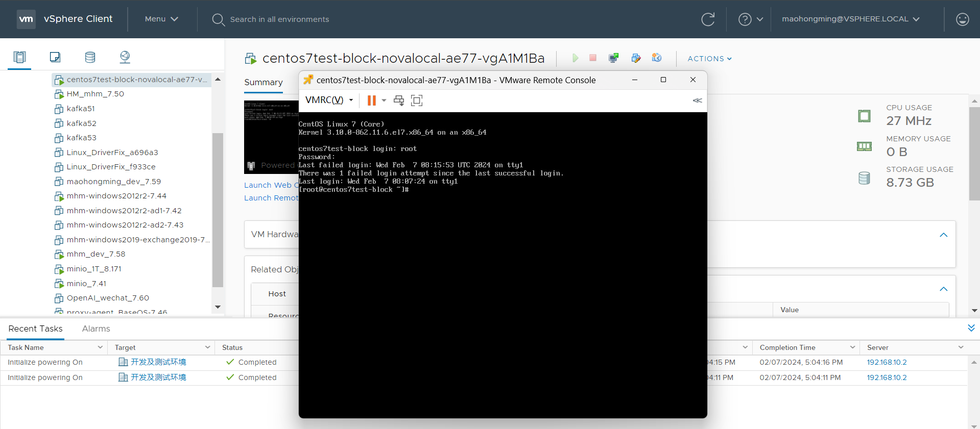Open the VMRC(V) menu

(329, 100)
